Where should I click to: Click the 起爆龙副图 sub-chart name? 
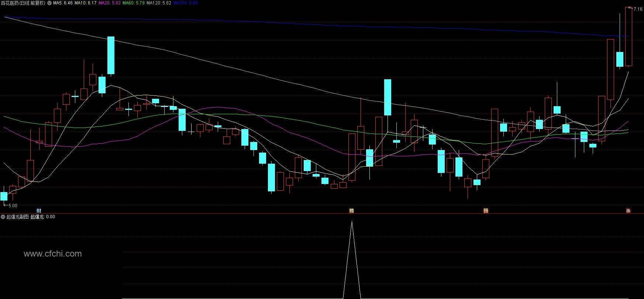18,217
